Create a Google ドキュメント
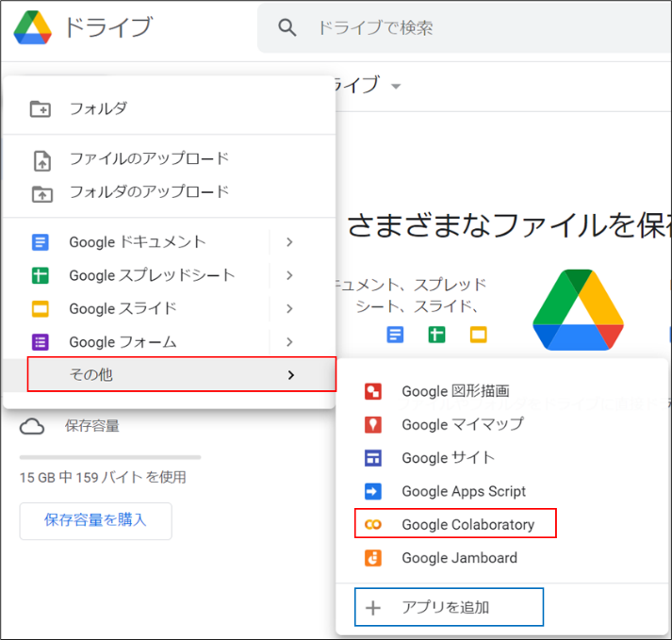672x640 pixels. point(138,242)
